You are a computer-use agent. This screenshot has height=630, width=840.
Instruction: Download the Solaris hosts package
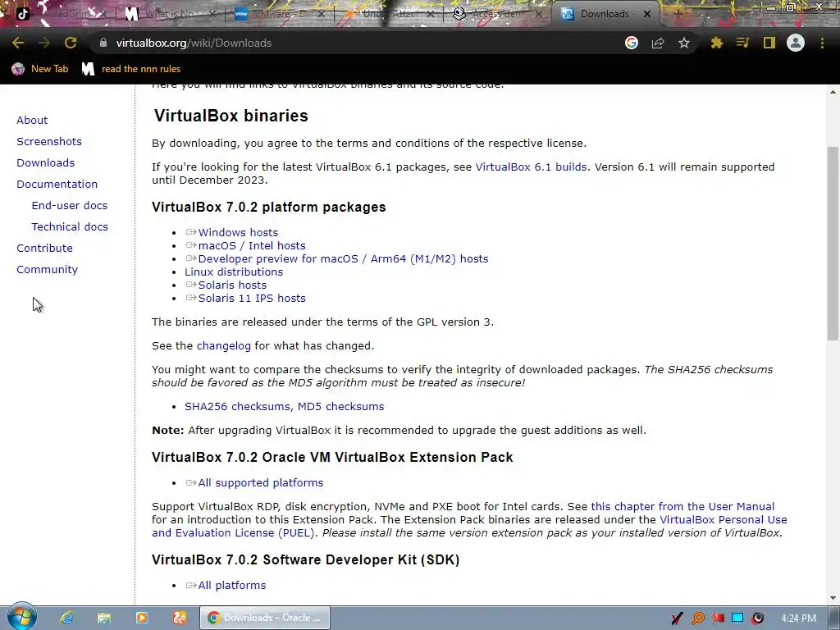click(232, 285)
